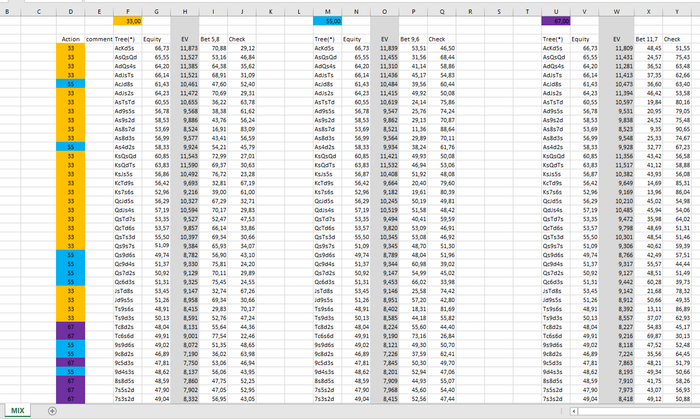Click the Bet 9,6 header cell
This screenshot has width=700, height=419.
tap(413, 39)
